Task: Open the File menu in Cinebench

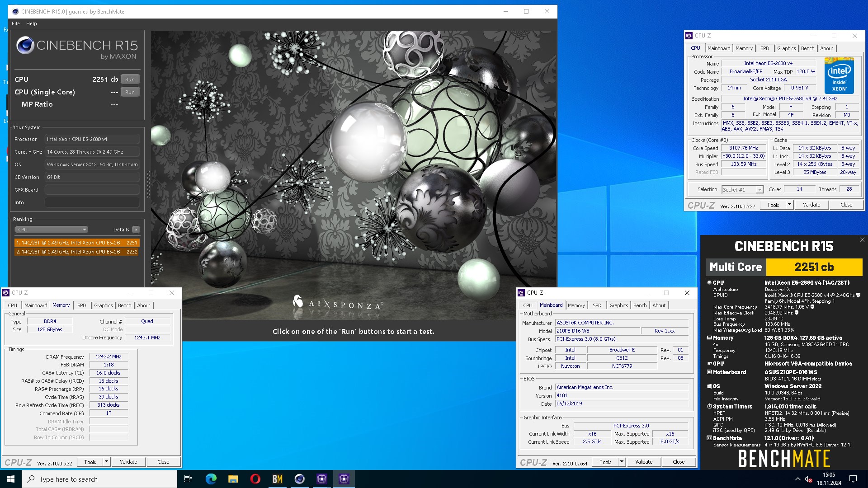Action: tap(16, 23)
